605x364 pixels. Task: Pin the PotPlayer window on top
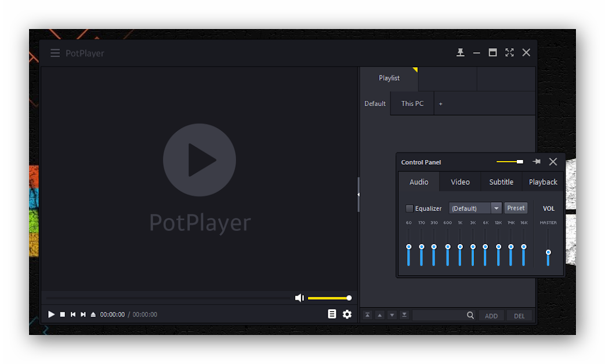pyautogui.click(x=461, y=52)
